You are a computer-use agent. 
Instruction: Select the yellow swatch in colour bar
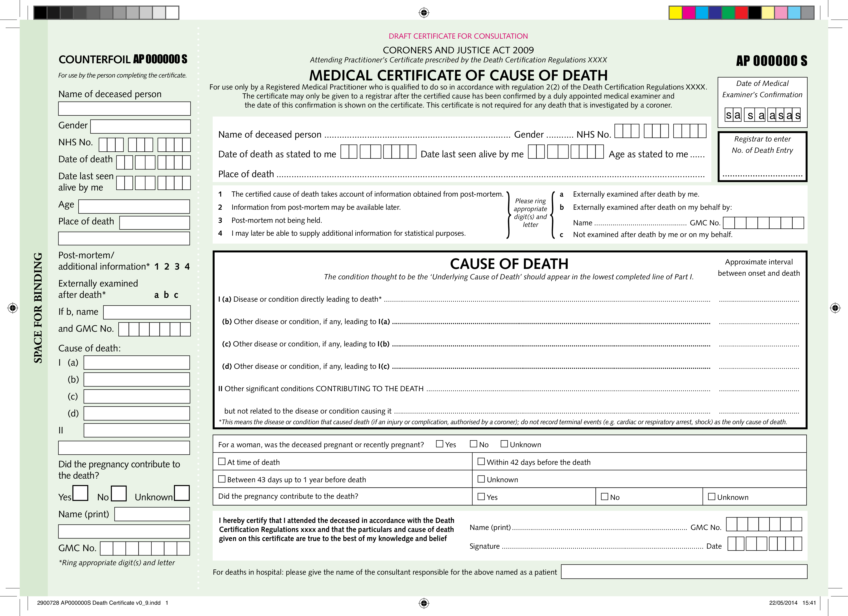(675, 13)
